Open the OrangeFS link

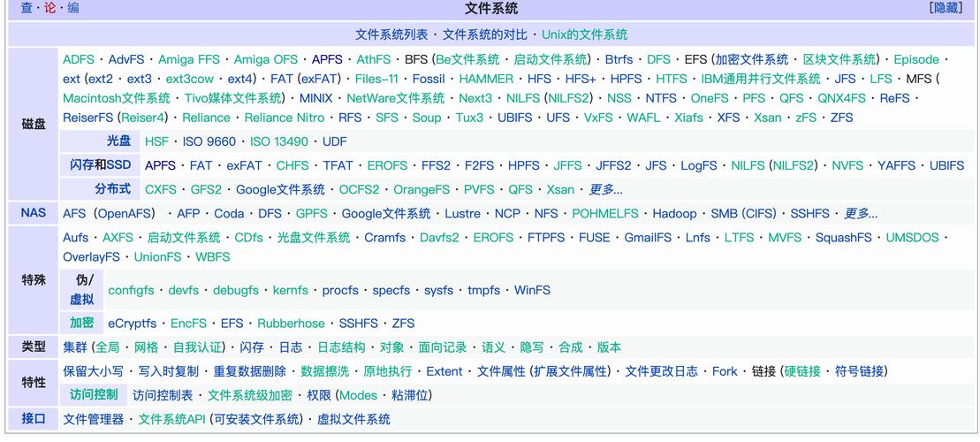click(422, 189)
